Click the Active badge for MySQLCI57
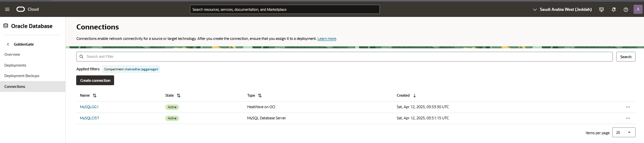This screenshot has width=644, height=143. point(172,118)
